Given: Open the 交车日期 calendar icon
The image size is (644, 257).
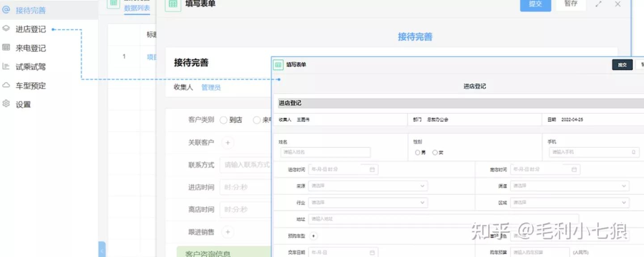Looking at the screenshot, I should pyautogui.click(x=372, y=253).
